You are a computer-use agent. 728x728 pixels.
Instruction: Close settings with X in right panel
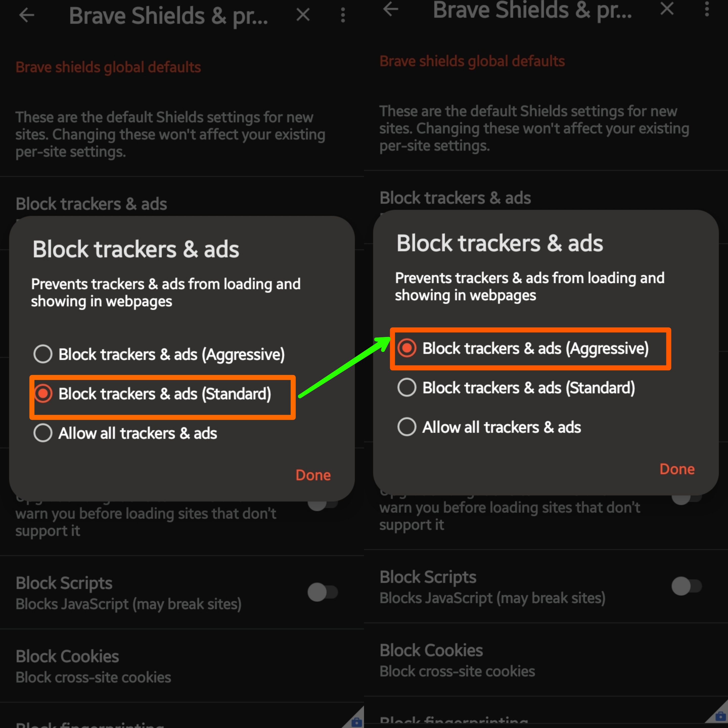[x=667, y=9]
